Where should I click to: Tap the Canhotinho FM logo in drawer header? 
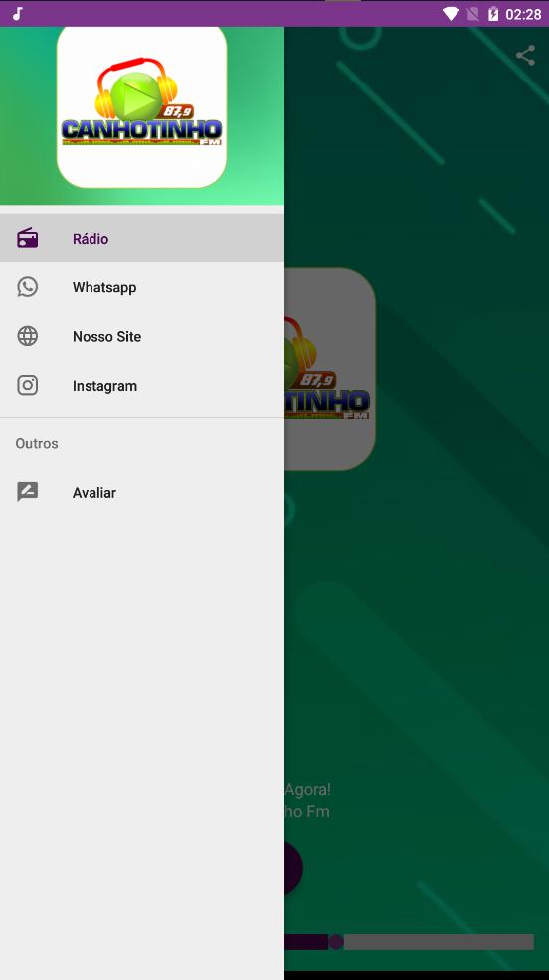tap(141, 107)
